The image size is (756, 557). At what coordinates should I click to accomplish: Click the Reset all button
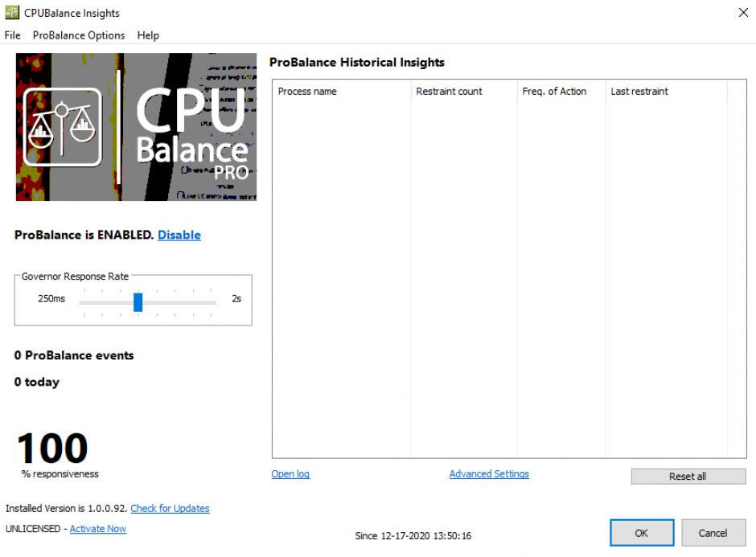click(688, 476)
